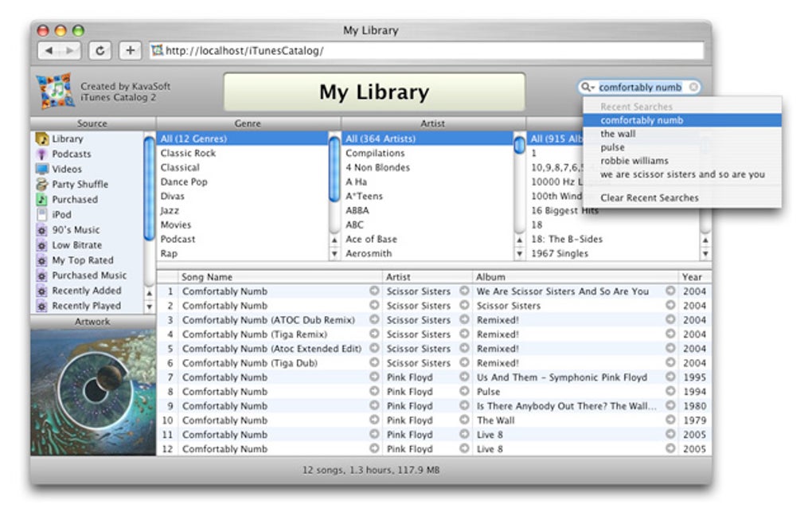Click inside the search field text
Viewport: 812px width, 508px height.
640,88
